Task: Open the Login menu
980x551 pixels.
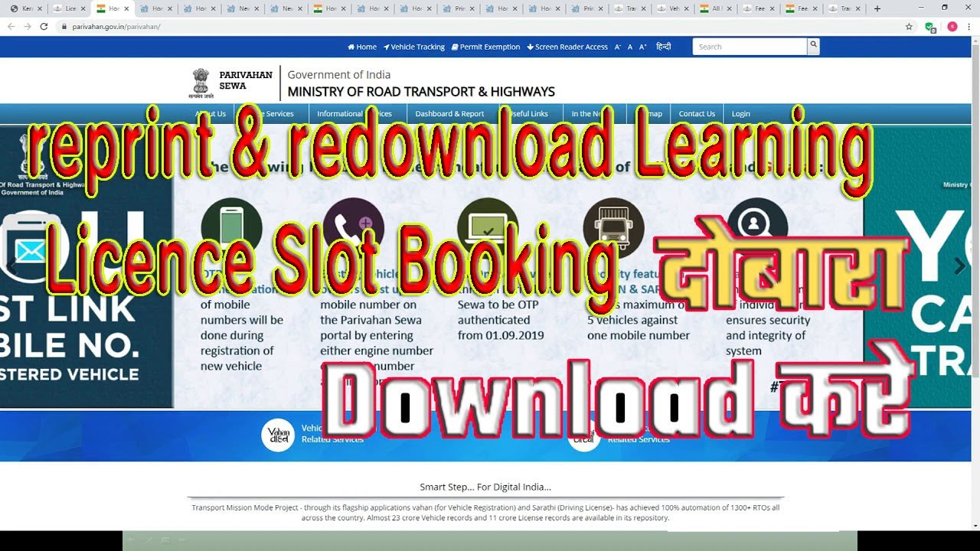Action: [740, 113]
